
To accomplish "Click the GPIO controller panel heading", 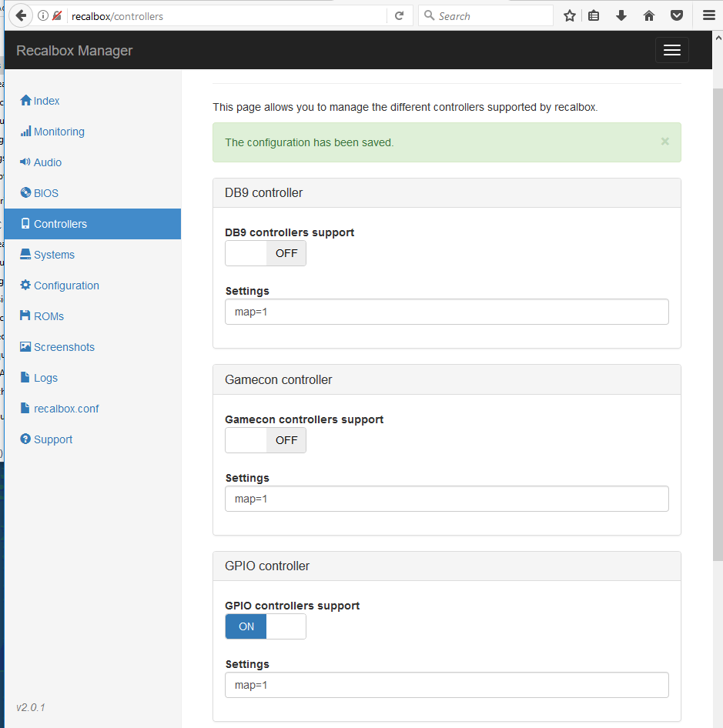I will click(x=447, y=566).
